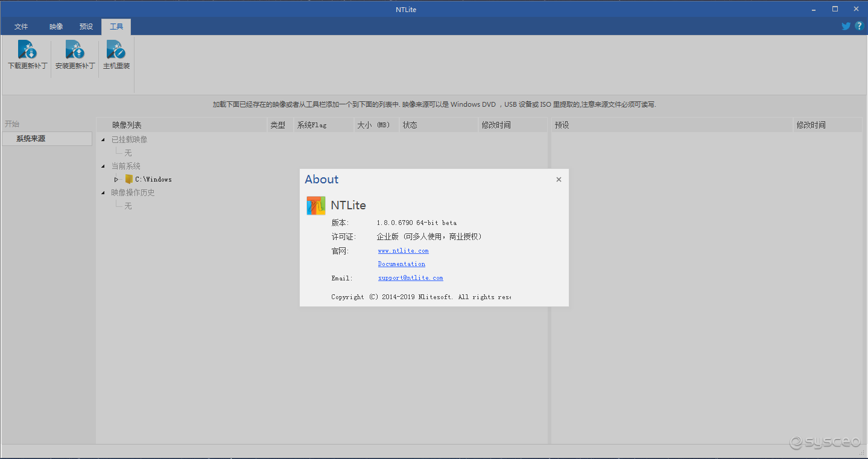Collapse the 当前系统 tree group
The width and height of the screenshot is (868, 459).
click(x=103, y=166)
